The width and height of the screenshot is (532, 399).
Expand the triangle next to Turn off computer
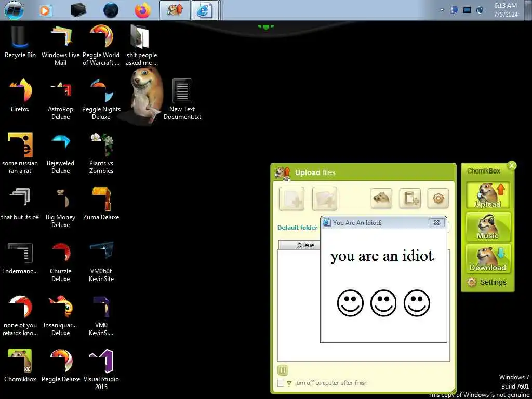click(289, 383)
